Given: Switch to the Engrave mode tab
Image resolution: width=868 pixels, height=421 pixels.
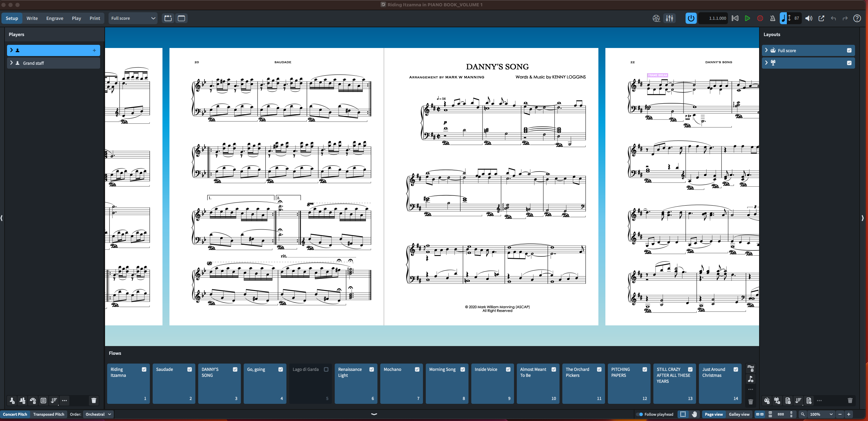Looking at the screenshot, I should click(x=55, y=18).
